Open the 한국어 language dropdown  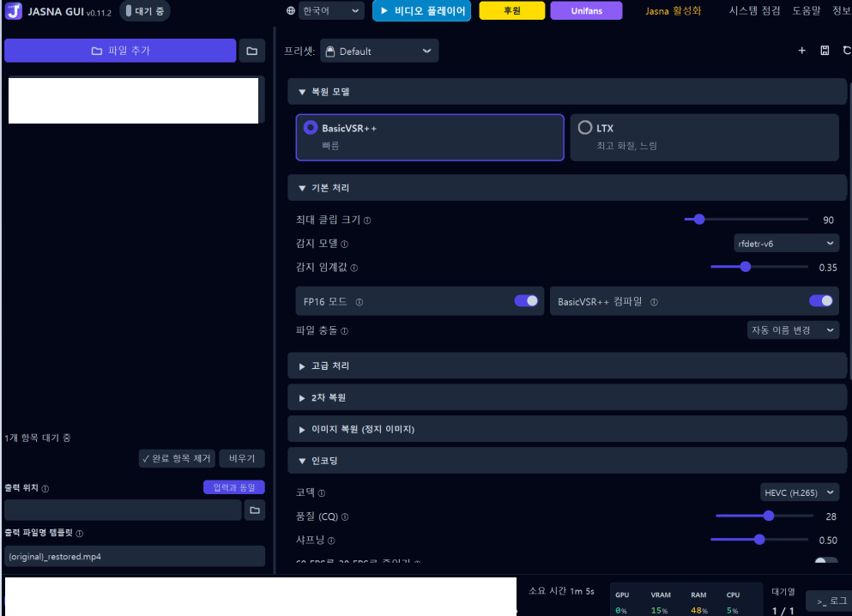tap(331, 11)
